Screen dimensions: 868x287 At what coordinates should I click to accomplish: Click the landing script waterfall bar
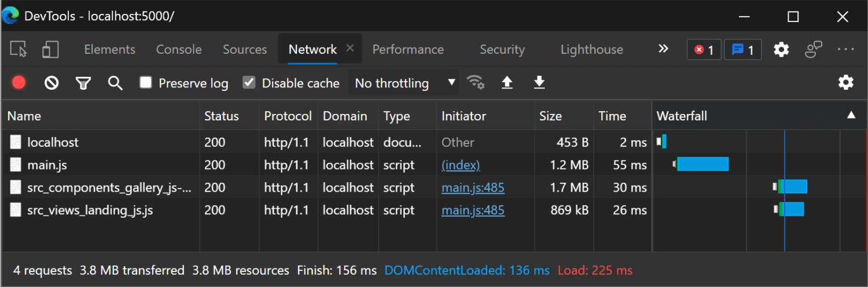[792, 209]
